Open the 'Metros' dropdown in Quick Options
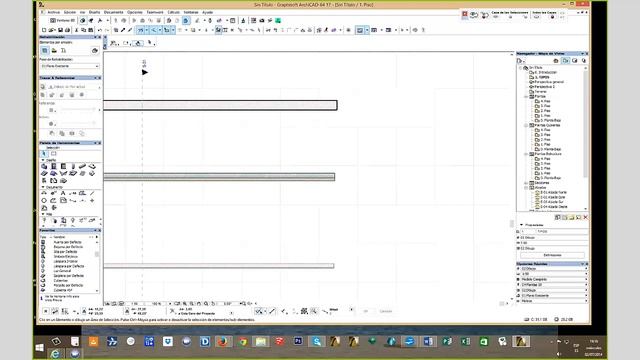The height and width of the screenshot is (360, 640). click(553, 301)
